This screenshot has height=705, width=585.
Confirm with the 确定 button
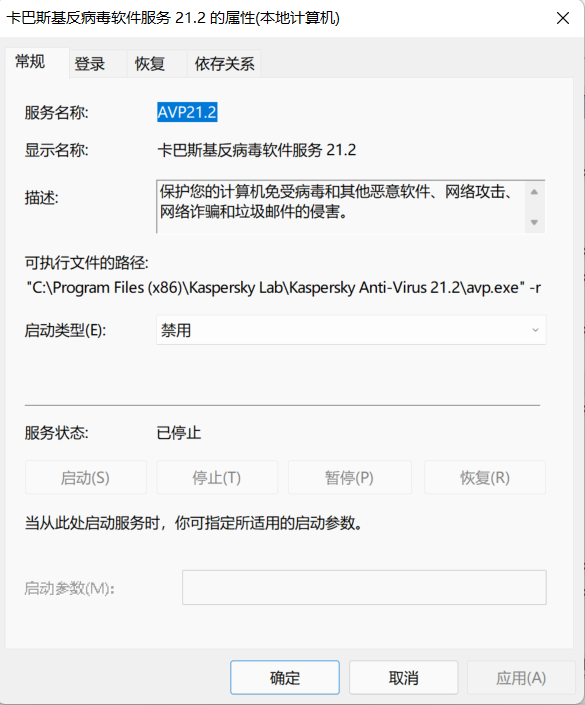point(285,678)
